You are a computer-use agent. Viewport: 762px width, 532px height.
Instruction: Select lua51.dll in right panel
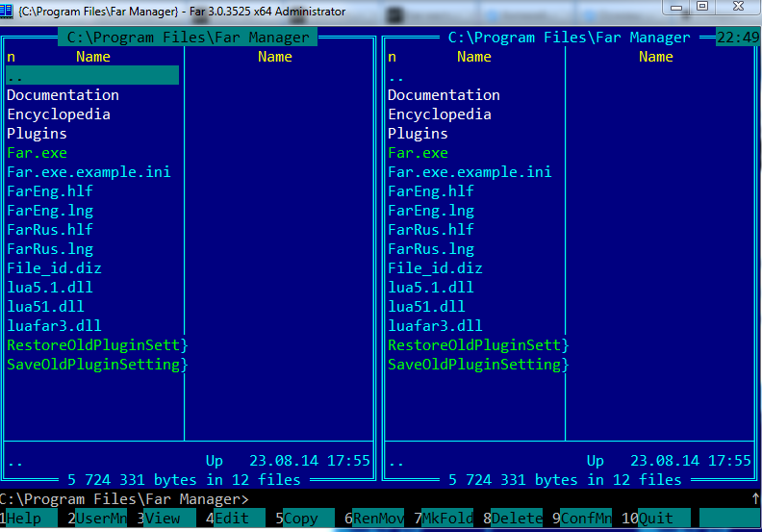pyautogui.click(x=426, y=307)
